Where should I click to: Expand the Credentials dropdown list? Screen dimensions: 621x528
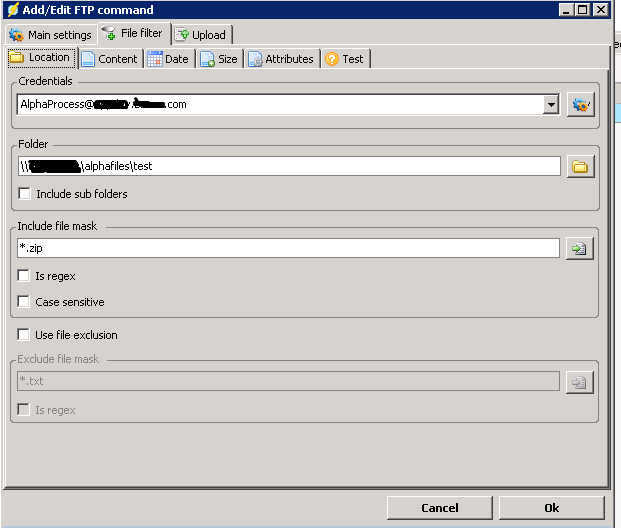pos(551,104)
